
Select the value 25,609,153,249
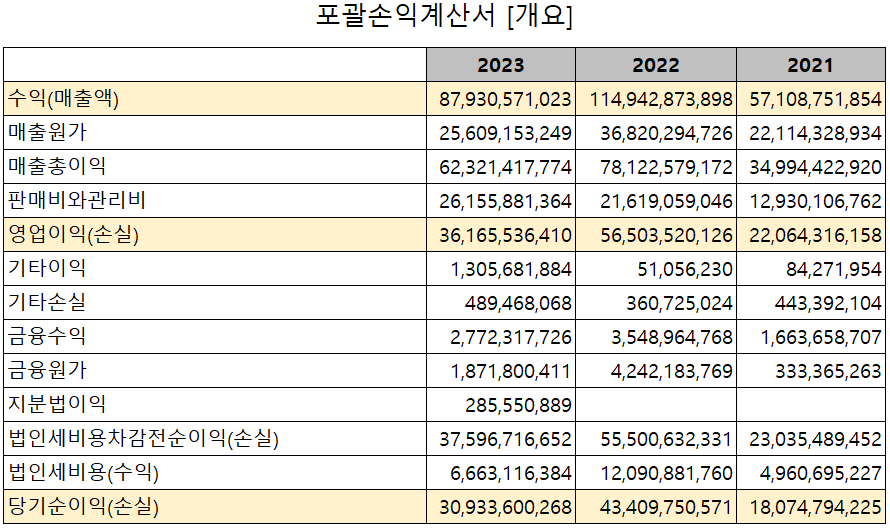tap(505, 133)
